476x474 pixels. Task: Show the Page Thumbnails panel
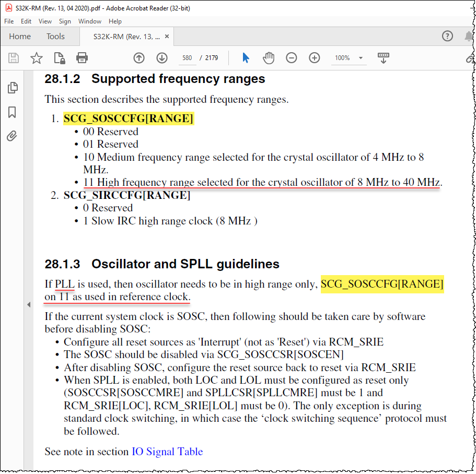[14, 88]
